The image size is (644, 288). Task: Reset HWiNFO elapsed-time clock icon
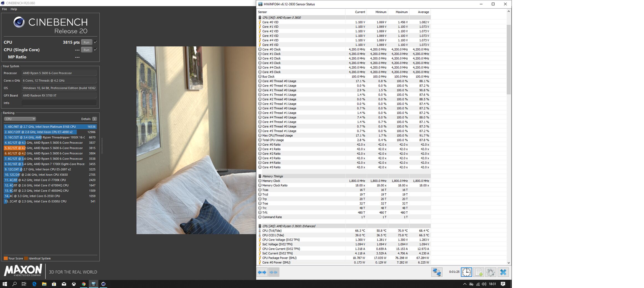(x=466, y=272)
